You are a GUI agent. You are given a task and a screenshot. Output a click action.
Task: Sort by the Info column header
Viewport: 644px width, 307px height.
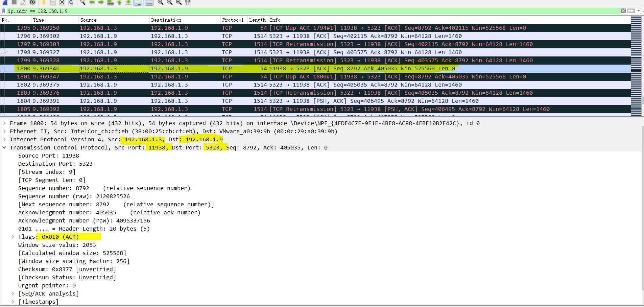coord(449,20)
